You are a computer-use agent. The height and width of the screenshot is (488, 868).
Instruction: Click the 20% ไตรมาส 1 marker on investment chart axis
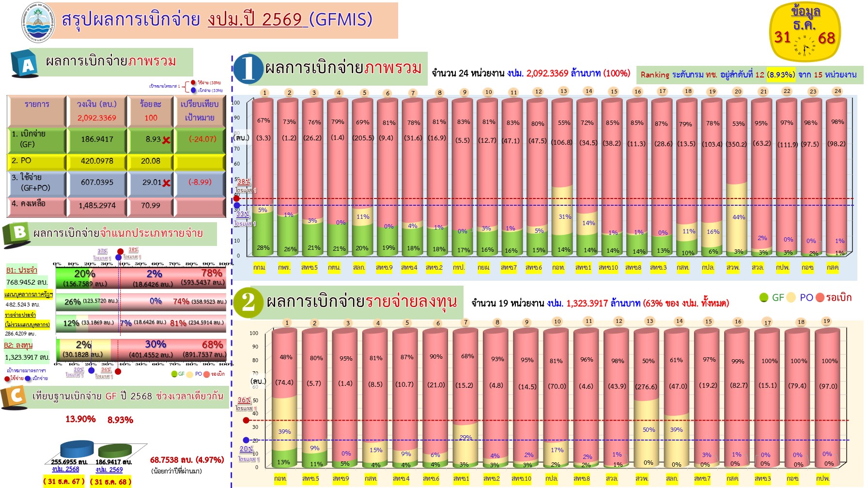click(246, 440)
